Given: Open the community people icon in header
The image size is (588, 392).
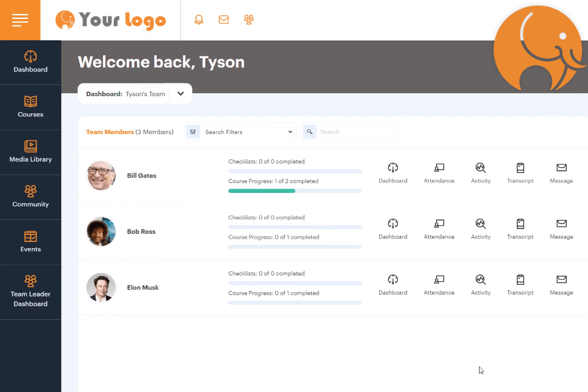Looking at the screenshot, I should pos(249,20).
